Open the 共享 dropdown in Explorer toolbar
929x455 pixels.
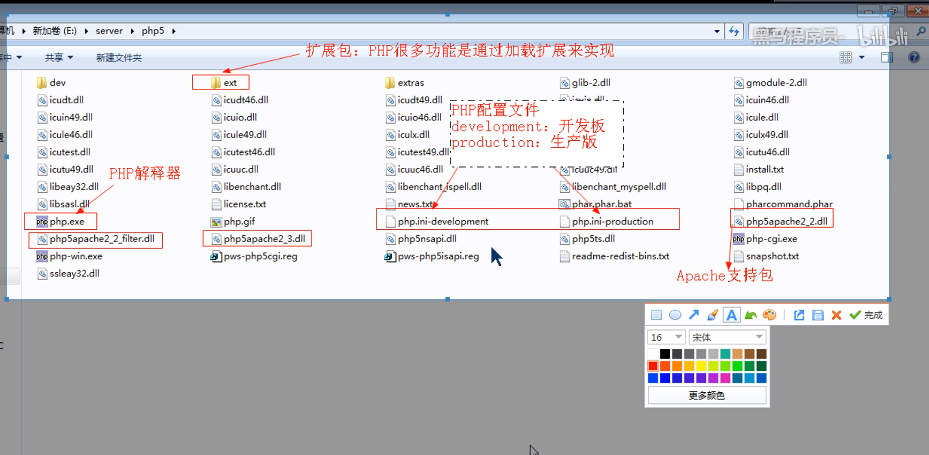tap(59, 58)
